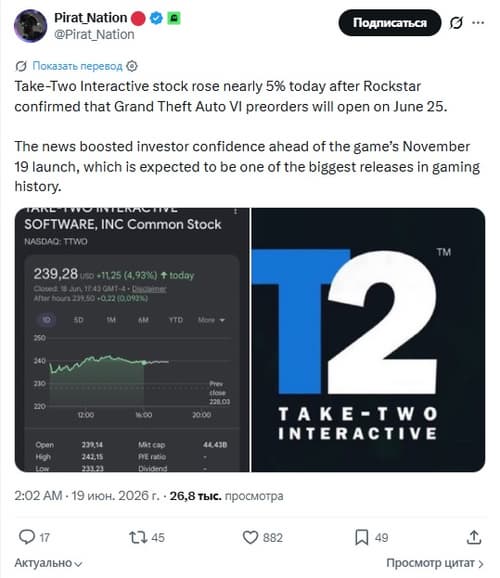
Task: Open Просмотр цитат quotes view
Action: tap(435, 563)
